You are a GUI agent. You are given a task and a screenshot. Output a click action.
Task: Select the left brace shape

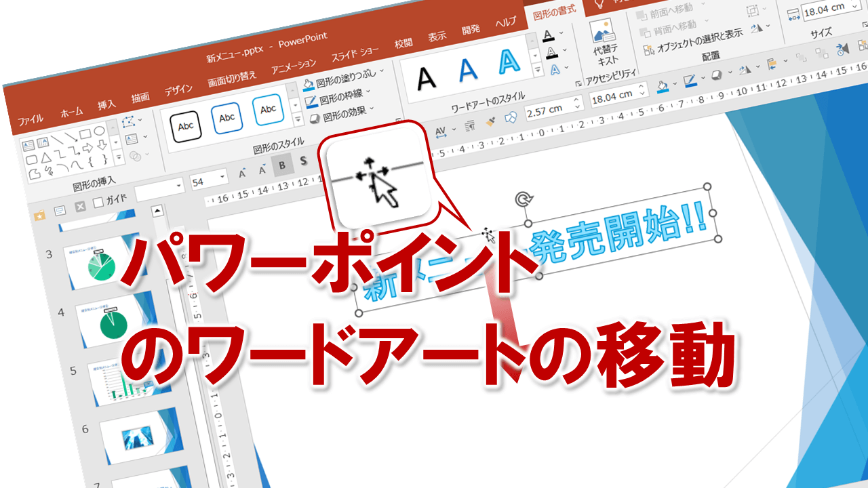pos(91,161)
